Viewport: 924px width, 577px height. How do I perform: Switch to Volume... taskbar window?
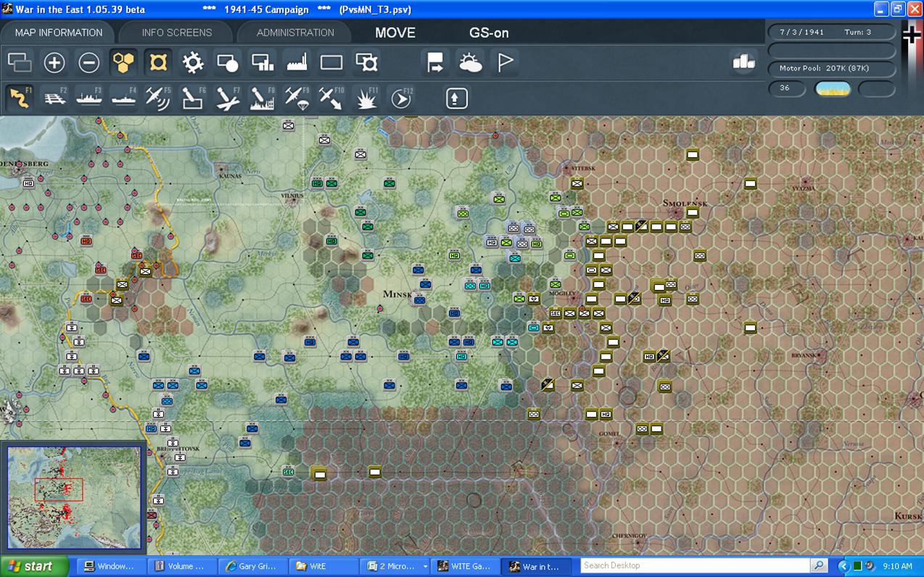[x=181, y=566]
